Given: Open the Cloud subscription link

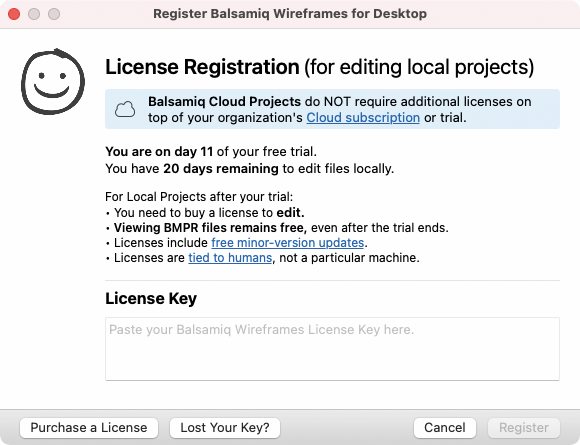Looking at the screenshot, I should (x=363, y=118).
